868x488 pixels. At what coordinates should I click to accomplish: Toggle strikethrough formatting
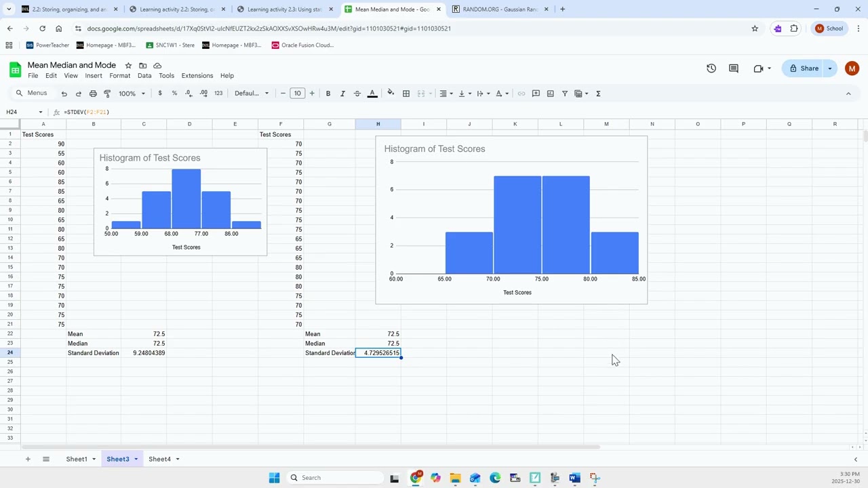[x=357, y=94]
